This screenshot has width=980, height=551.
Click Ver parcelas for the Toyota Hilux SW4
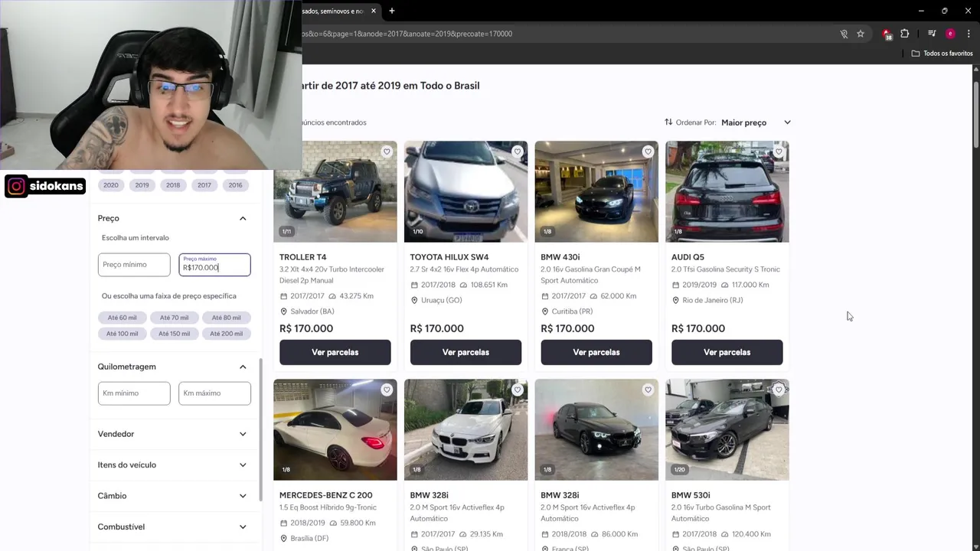pos(465,352)
